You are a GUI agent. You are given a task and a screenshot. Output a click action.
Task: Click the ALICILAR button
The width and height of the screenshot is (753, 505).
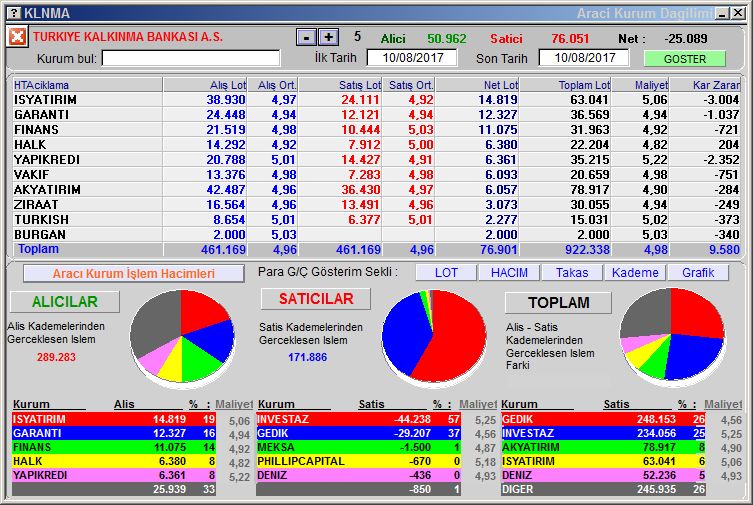click(65, 302)
